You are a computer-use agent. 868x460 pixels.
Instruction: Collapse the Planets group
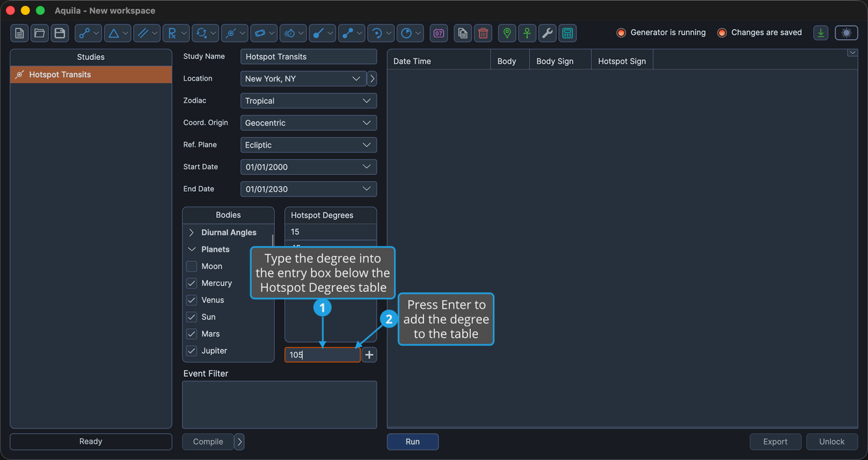point(191,249)
